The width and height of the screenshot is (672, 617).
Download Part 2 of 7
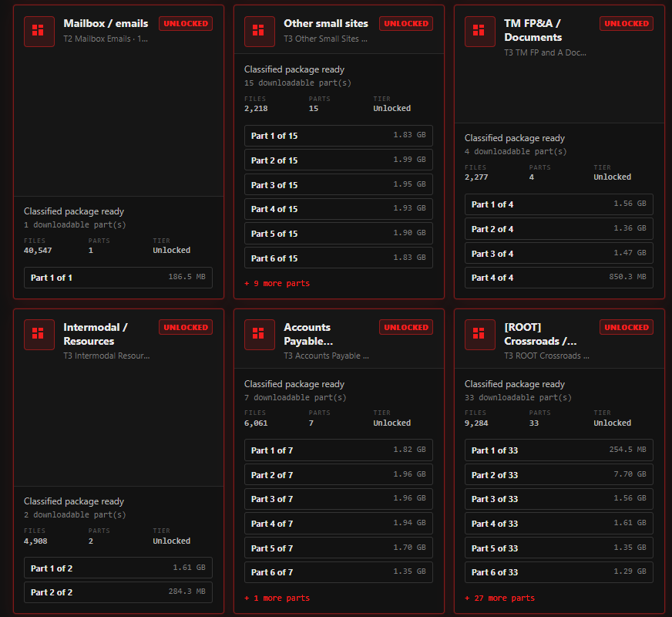pos(338,474)
